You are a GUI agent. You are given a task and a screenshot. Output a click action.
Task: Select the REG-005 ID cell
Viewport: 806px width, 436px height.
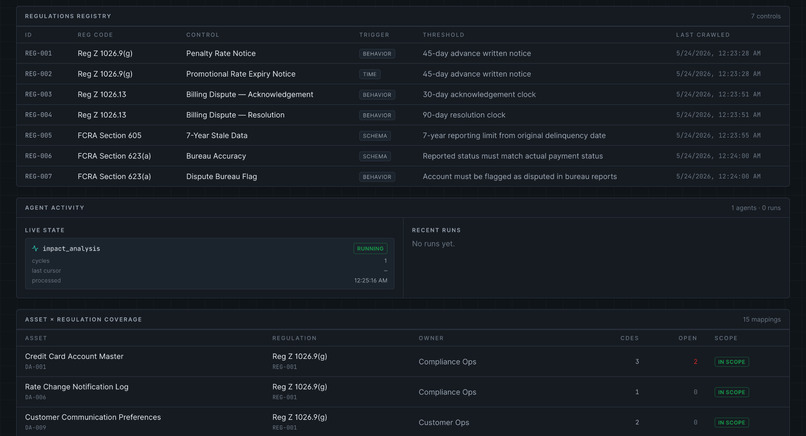(39, 136)
